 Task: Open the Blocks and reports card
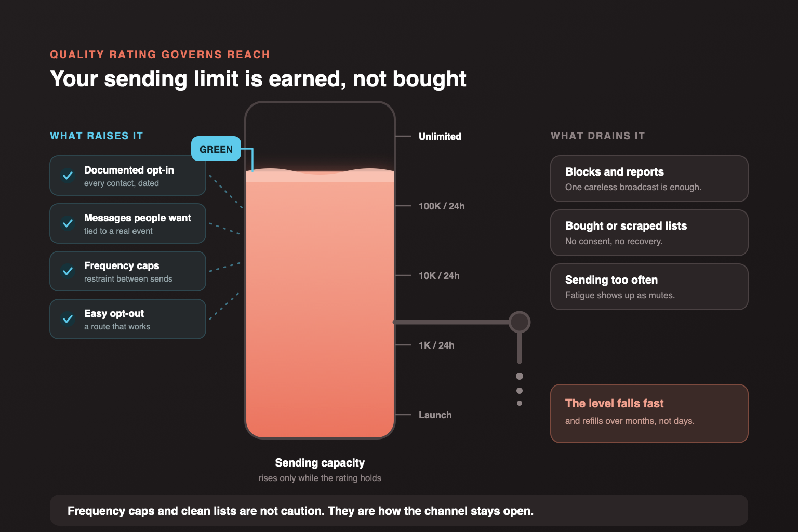pos(649,179)
